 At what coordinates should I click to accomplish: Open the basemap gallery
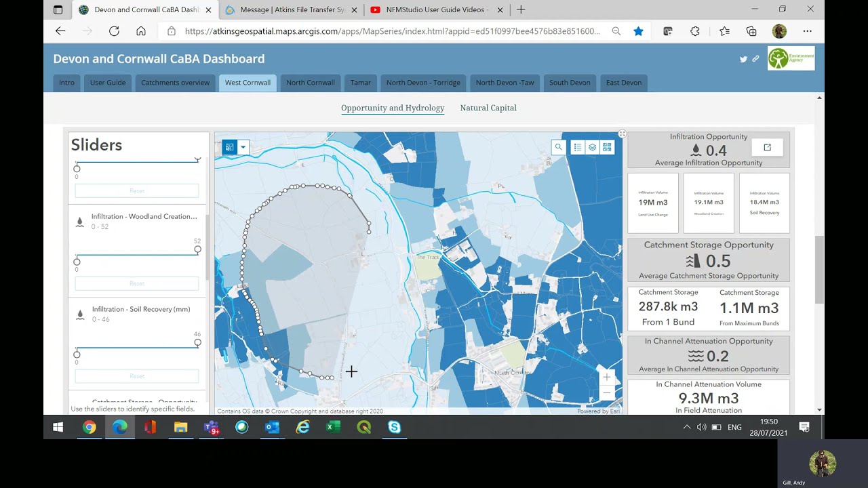pyautogui.click(x=607, y=147)
